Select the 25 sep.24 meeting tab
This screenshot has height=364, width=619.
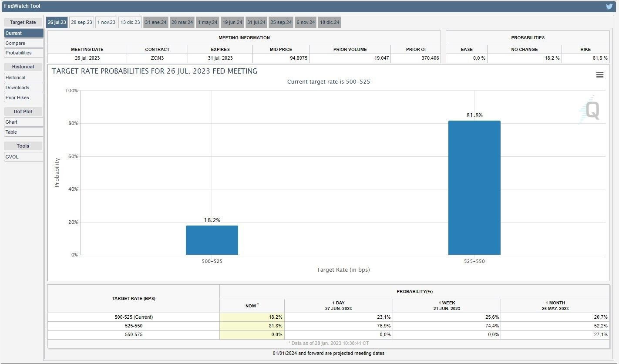281,22
